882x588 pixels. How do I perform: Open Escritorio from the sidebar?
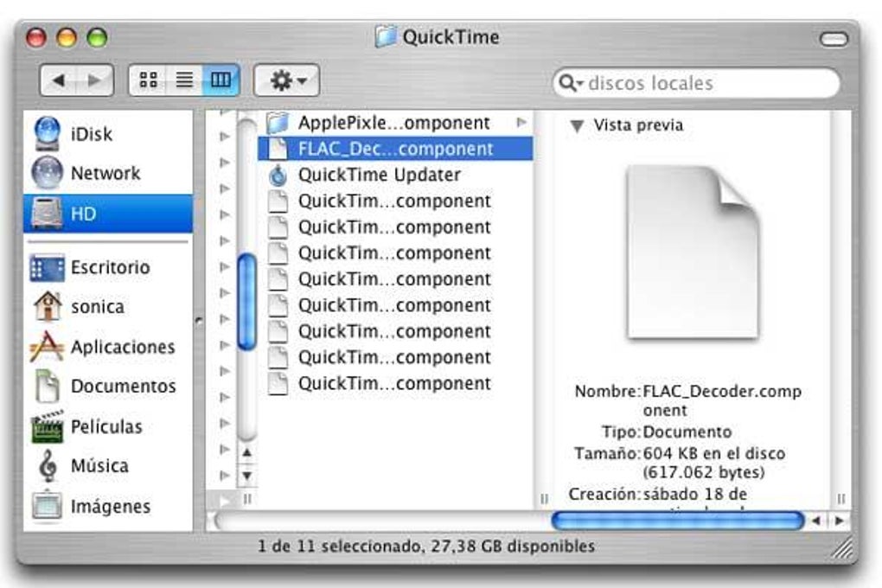[x=108, y=267]
